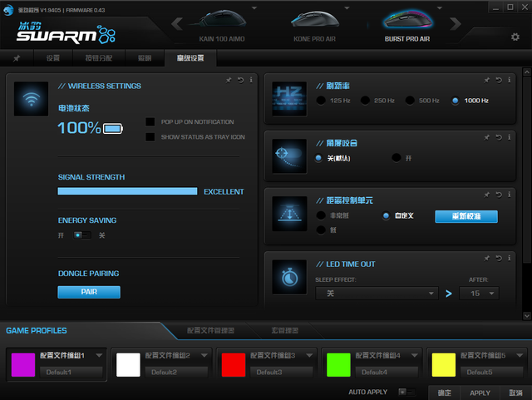Image resolution: width=532 pixels, height=400 pixels.
Task: Expand 配置文件编组2 profile dropdown arrow
Action: 204,356
